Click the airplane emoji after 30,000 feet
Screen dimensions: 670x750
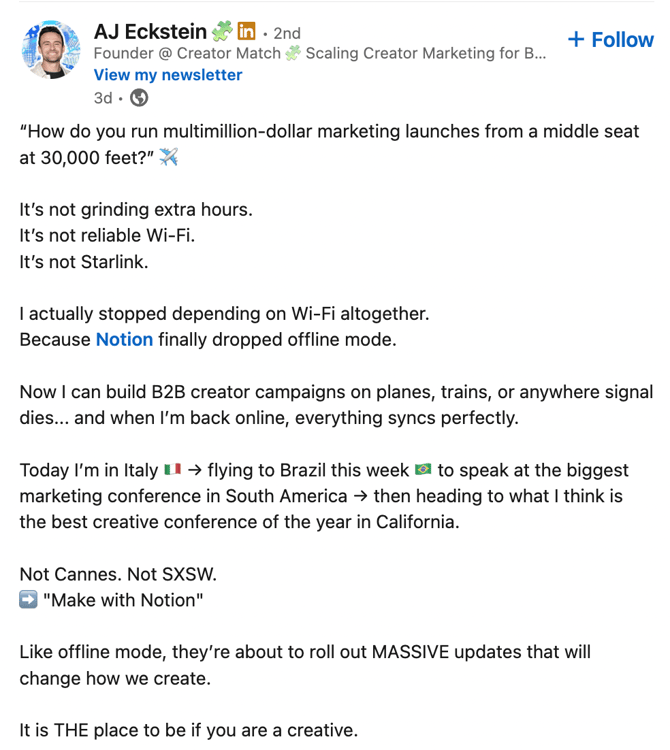168,157
